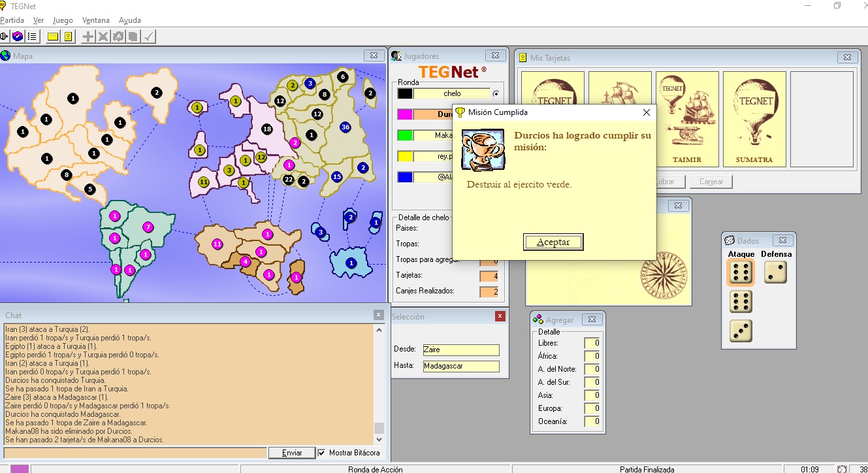Click the crossed swords attack toolbar icon
Screen dimensions: 868x473
click(x=103, y=37)
